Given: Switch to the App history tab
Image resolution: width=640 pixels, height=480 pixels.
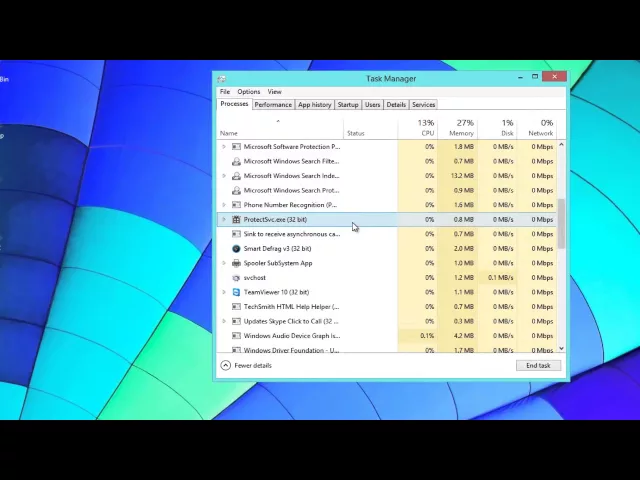Looking at the screenshot, I should coord(314,105).
